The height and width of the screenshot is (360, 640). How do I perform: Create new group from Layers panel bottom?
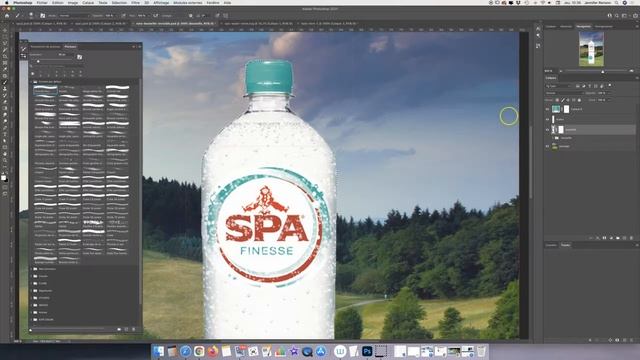pyautogui.click(x=618, y=238)
